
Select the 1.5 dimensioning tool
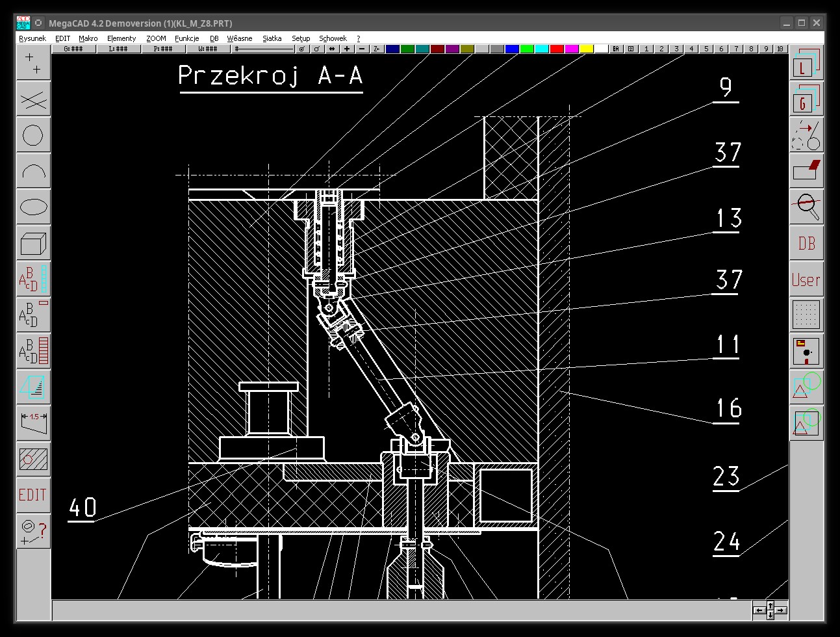[x=33, y=422]
